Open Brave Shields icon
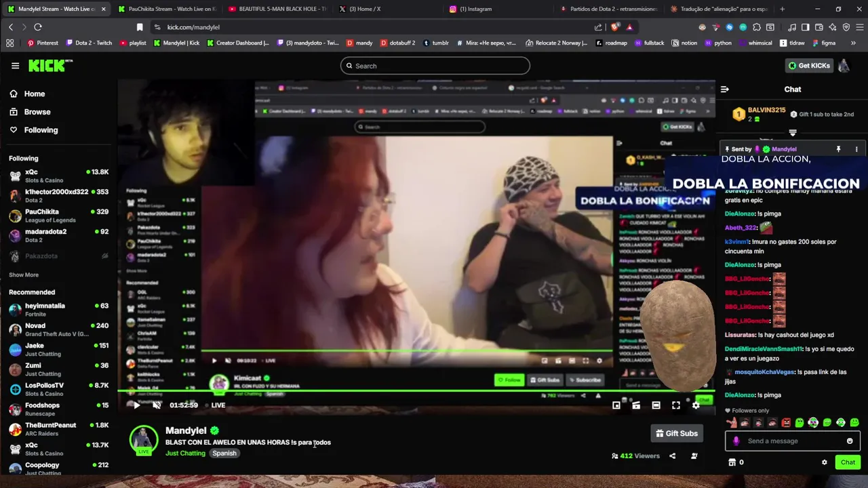Screen dimensions: 868x488 pyautogui.click(x=616, y=27)
